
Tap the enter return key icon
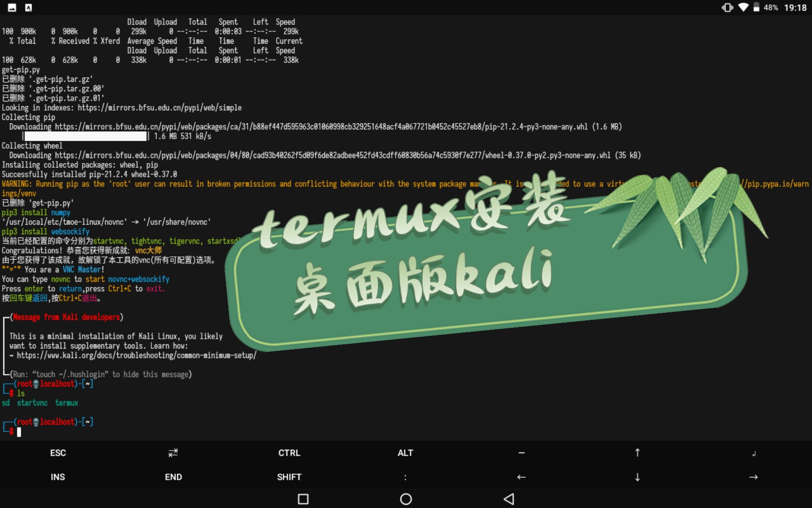pyautogui.click(x=753, y=453)
